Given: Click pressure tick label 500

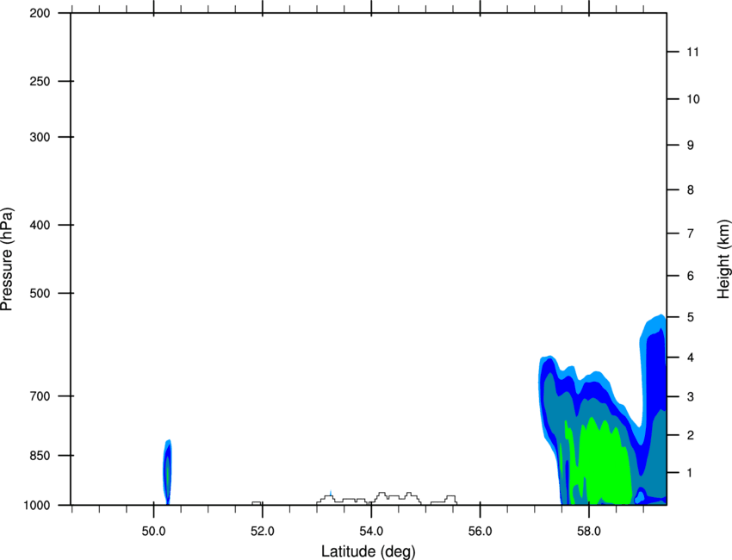Looking at the screenshot, I should tap(40, 293).
